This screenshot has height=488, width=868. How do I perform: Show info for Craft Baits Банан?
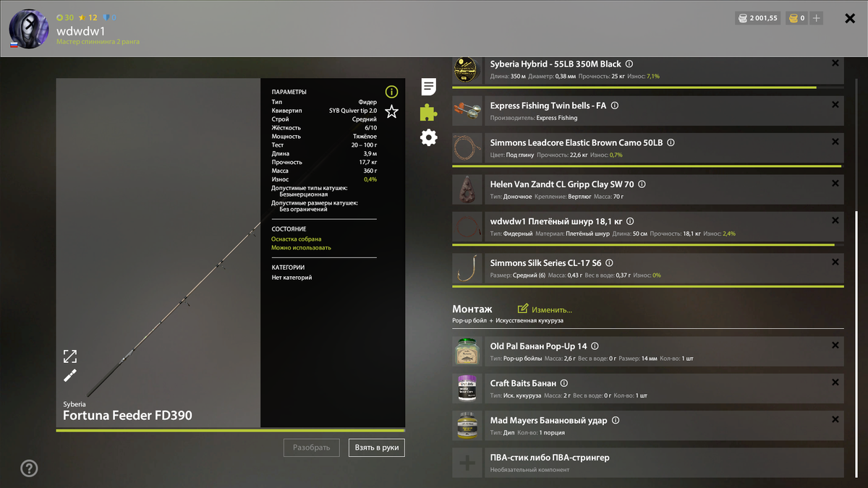[564, 383]
